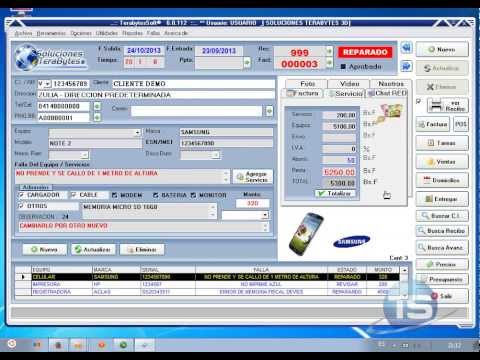Click the Busca Avanz. search button

pyautogui.click(x=442, y=248)
